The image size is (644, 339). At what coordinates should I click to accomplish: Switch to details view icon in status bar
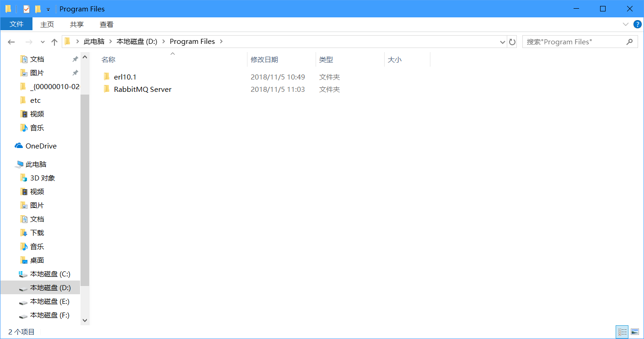click(622, 332)
